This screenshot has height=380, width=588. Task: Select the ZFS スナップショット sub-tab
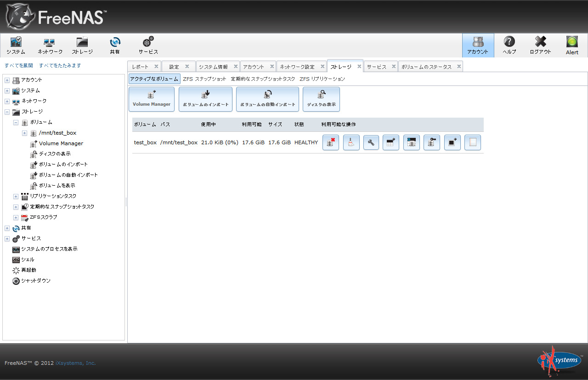pos(204,79)
